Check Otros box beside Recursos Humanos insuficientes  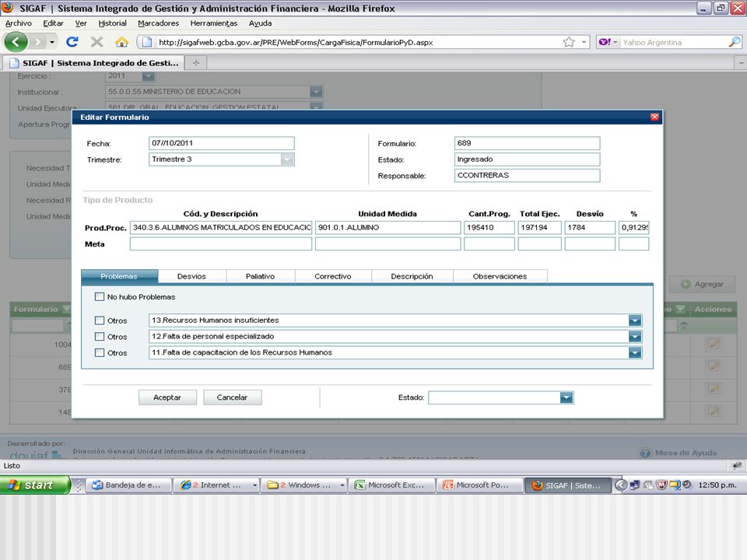click(100, 320)
